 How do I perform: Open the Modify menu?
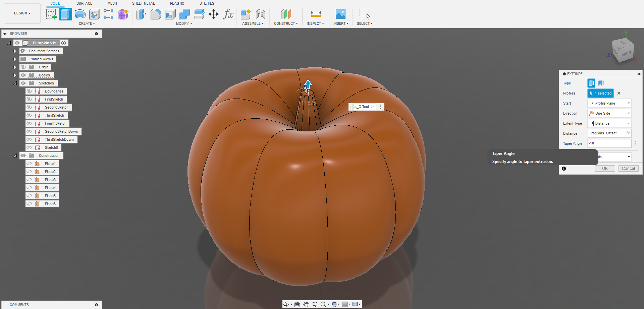pos(184,23)
